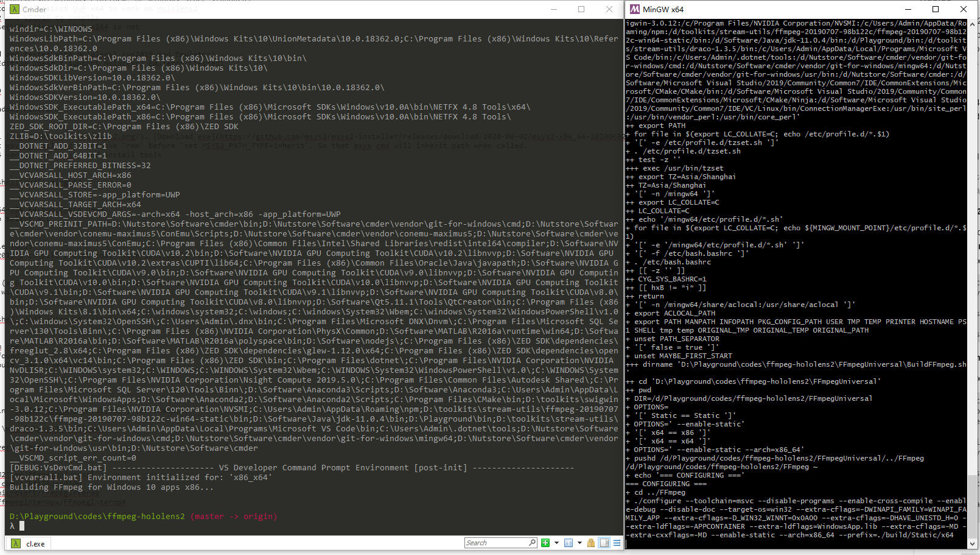
Task: Select the cl.exe console tab in Cmder
Action: (28, 543)
